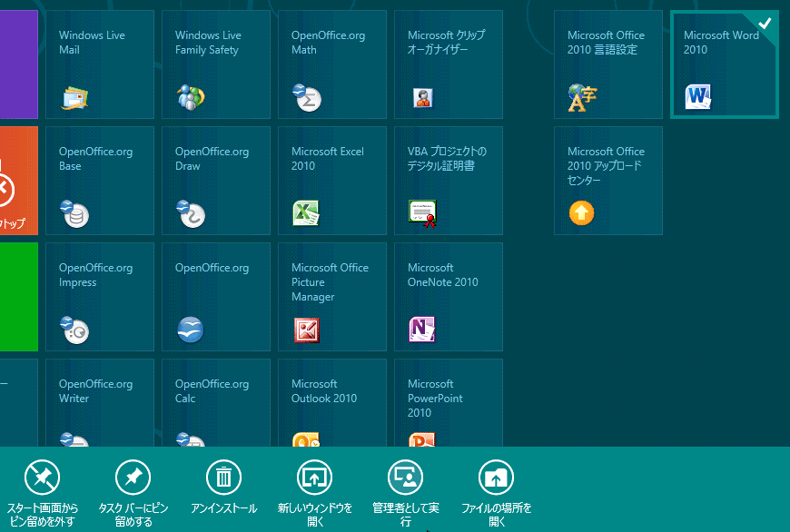
Task: Open OpenOffice.org Base database icon
Action: point(74,214)
